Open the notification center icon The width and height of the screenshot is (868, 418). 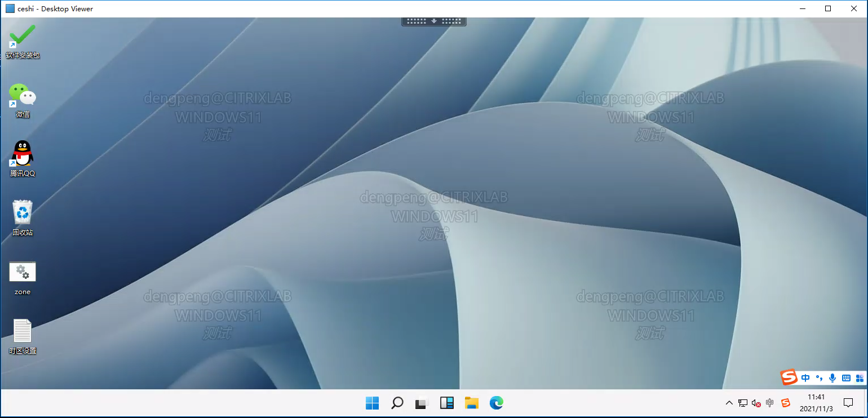coord(848,403)
